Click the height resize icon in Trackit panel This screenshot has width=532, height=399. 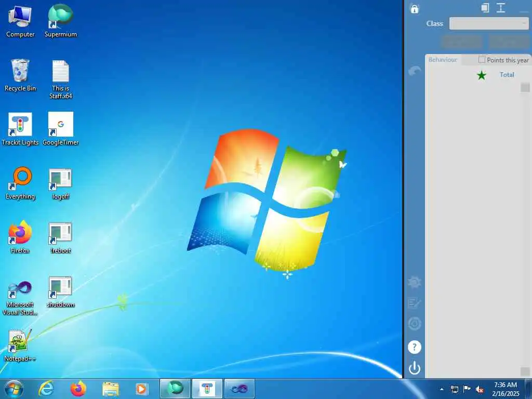coord(501,8)
